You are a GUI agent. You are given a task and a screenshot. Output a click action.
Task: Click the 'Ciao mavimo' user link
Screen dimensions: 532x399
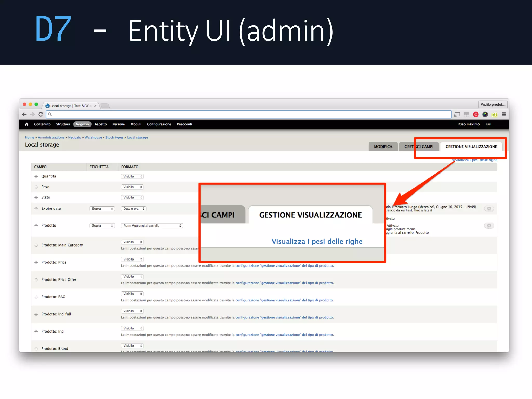pos(469,124)
